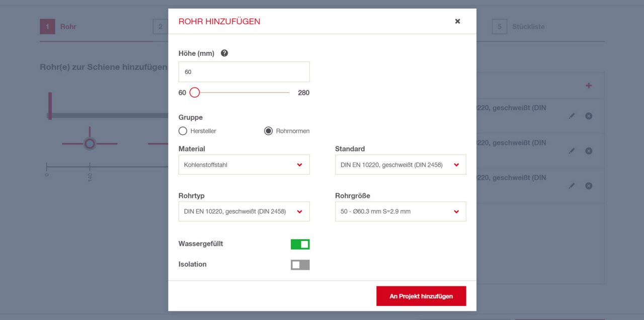
Task: Enable the Isolation switch
Action: pyautogui.click(x=300, y=265)
